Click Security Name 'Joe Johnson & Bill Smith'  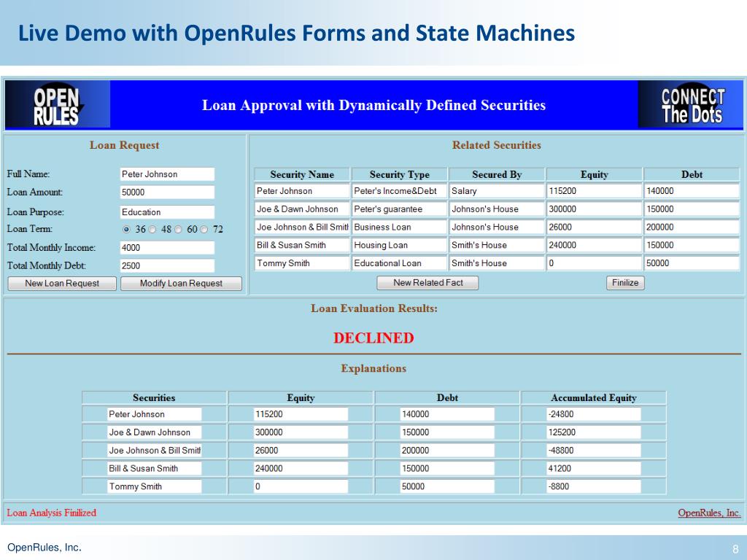pos(302,227)
